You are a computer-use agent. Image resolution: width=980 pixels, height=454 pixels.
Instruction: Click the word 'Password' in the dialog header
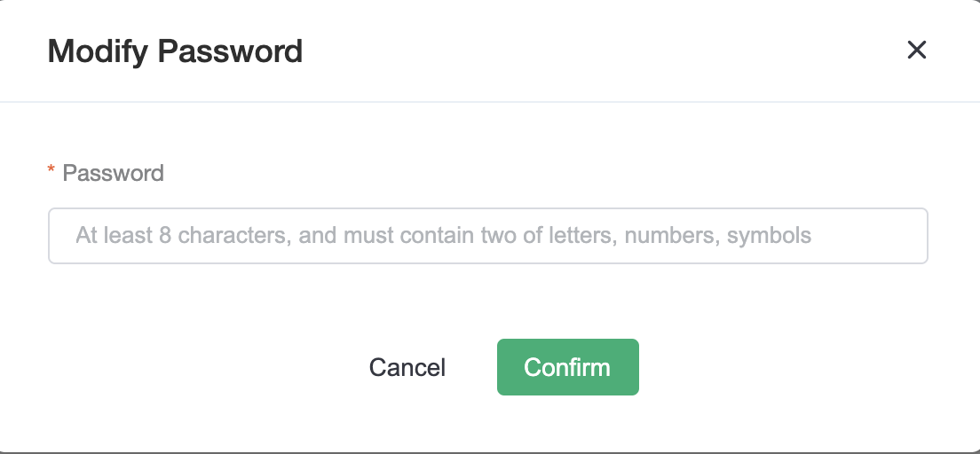(230, 51)
